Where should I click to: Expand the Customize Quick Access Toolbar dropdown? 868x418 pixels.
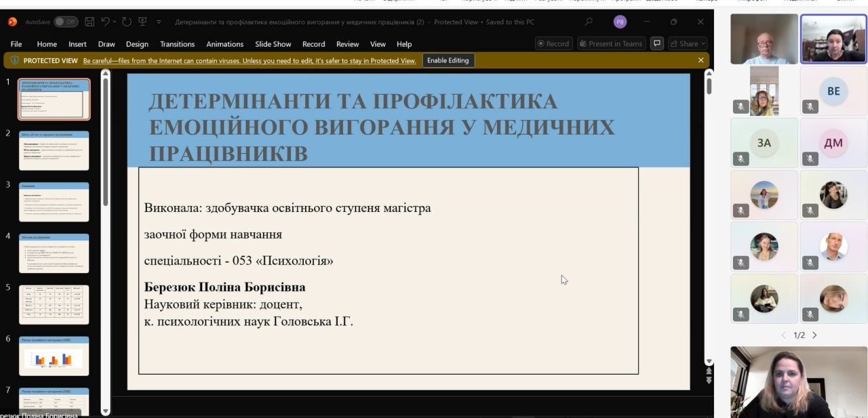point(159,22)
